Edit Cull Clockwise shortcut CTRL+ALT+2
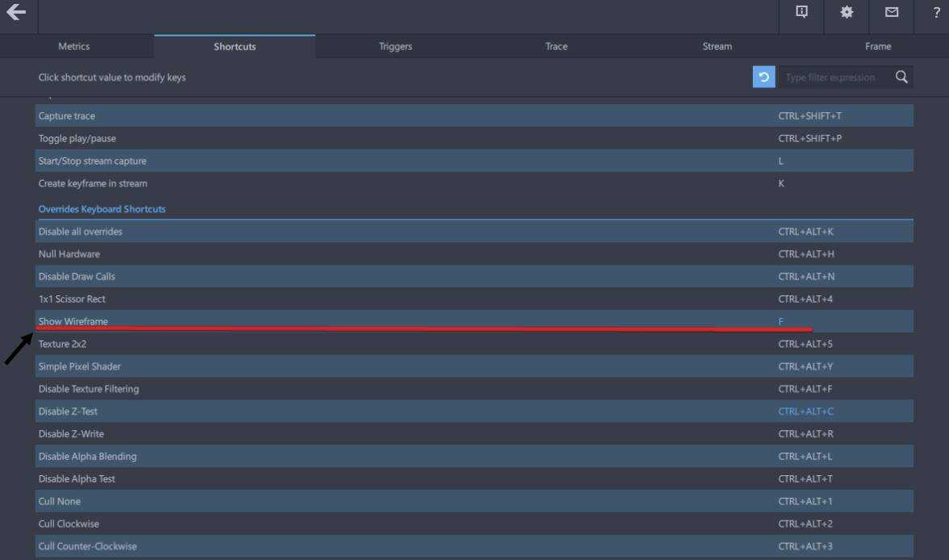 click(805, 524)
